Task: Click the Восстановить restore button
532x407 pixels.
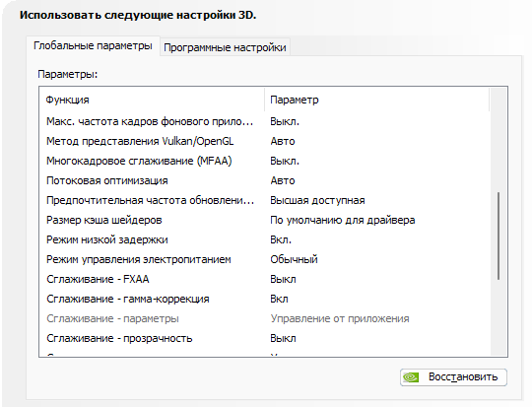Action: click(x=453, y=377)
